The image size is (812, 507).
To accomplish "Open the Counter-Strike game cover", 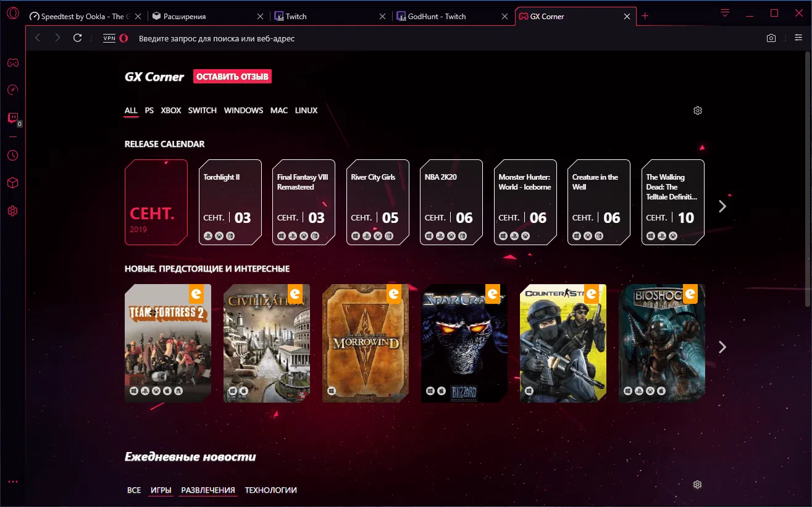I will (x=563, y=343).
